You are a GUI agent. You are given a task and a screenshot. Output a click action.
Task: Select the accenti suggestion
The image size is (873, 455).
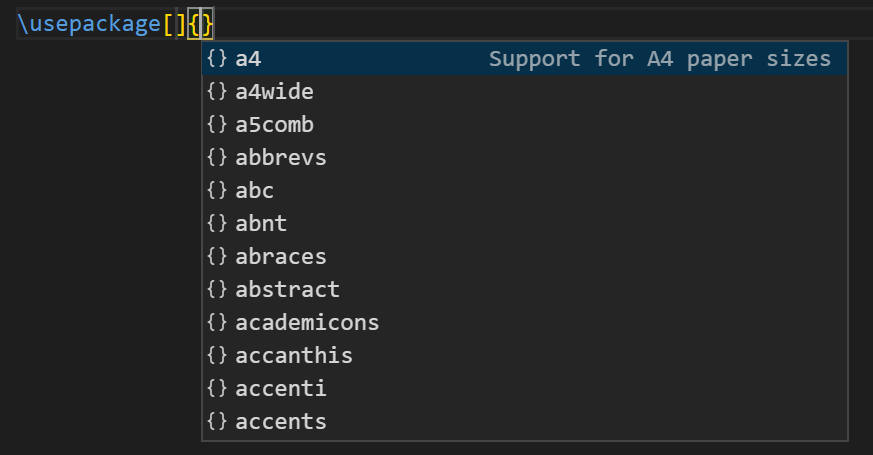[281, 389]
